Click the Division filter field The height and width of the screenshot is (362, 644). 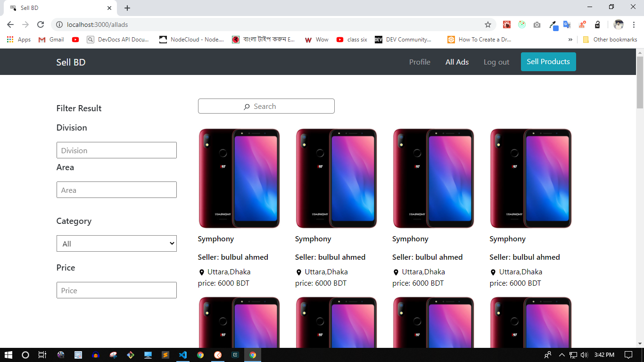(x=116, y=150)
